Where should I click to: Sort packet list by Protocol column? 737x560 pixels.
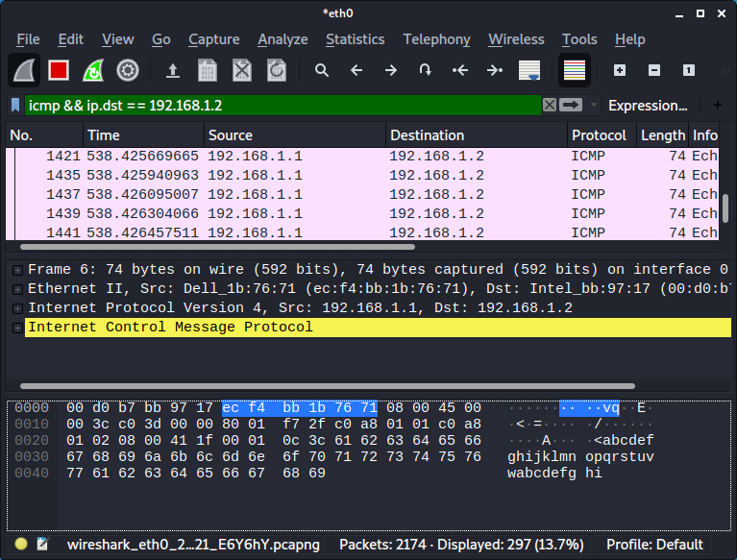[x=602, y=135]
